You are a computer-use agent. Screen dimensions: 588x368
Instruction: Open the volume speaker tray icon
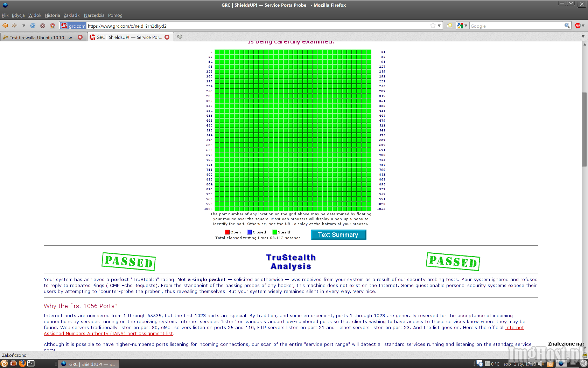coord(541,364)
